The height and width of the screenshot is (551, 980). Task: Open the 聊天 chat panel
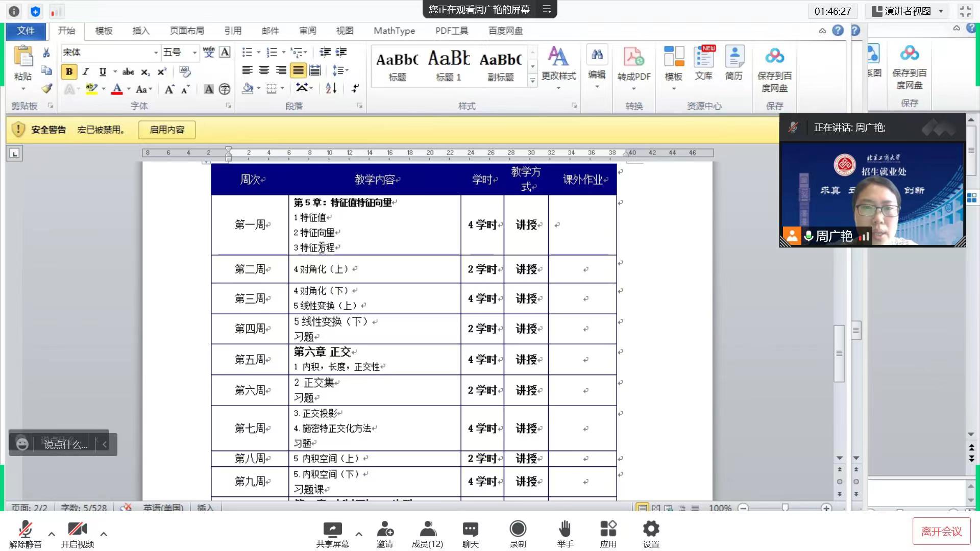tap(470, 529)
